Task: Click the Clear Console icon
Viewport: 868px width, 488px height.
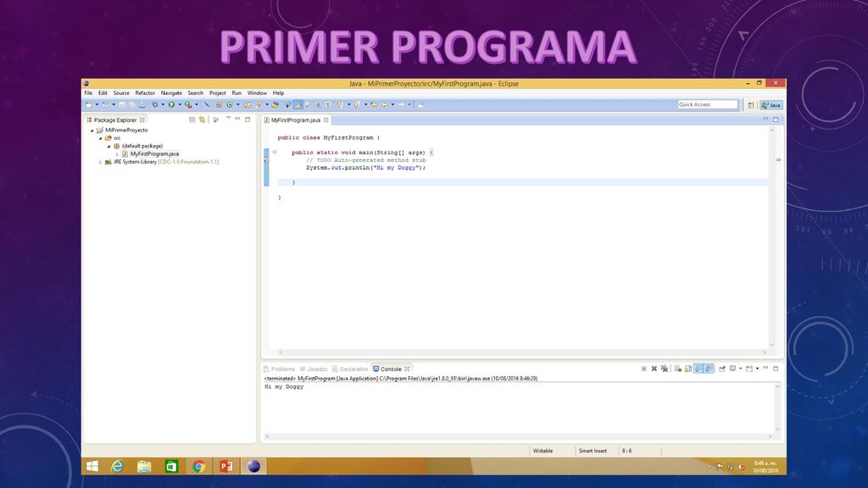Action: click(678, 369)
